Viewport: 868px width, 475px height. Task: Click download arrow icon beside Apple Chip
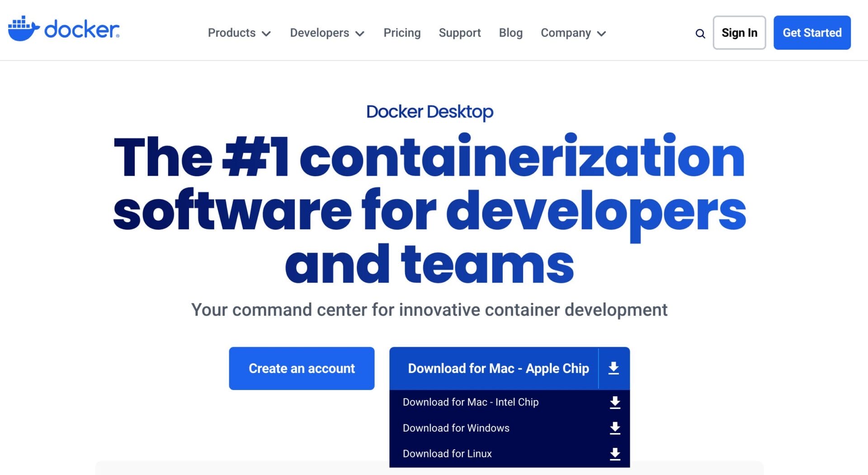click(613, 368)
